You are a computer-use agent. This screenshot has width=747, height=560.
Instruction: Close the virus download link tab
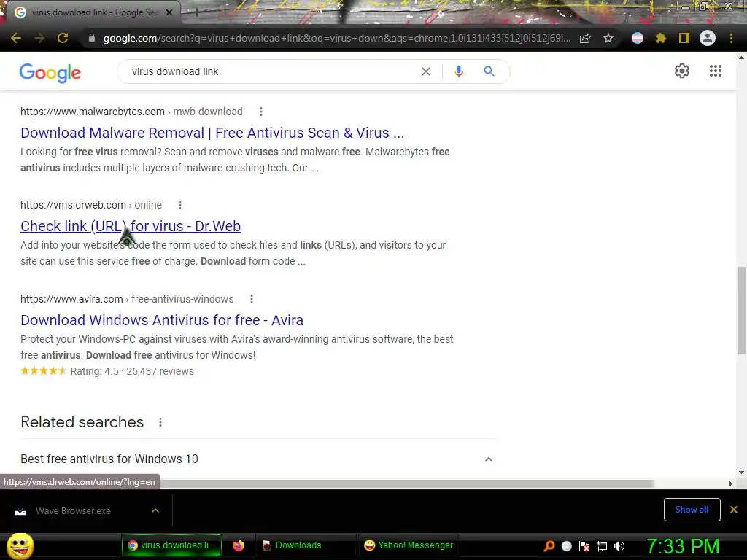[x=169, y=12]
